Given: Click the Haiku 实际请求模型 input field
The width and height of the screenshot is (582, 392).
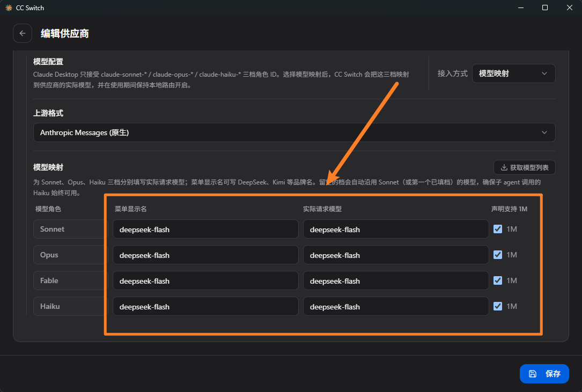Looking at the screenshot, I should [x=396, y=306].
